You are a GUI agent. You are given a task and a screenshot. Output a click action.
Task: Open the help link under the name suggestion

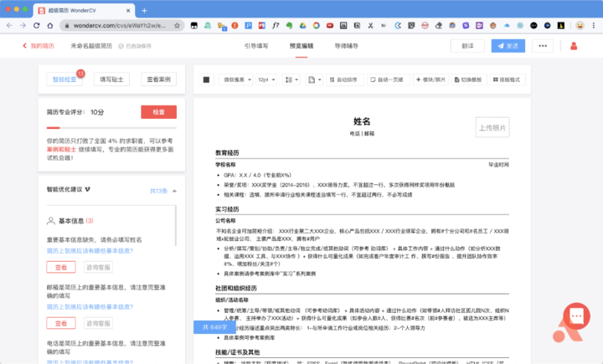[x=90, y=250]
